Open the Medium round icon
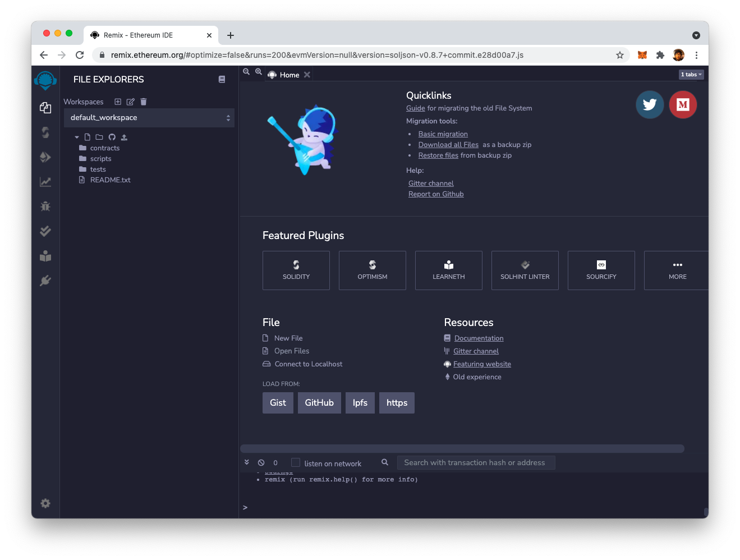Image resolution: width=740 pixels, height=560 pixels. [683, 104]
